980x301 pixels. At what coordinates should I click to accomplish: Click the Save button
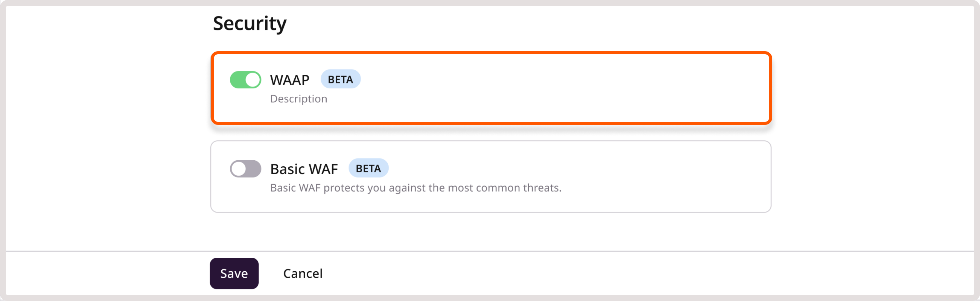pyautogui.click(x=234, y=273)
